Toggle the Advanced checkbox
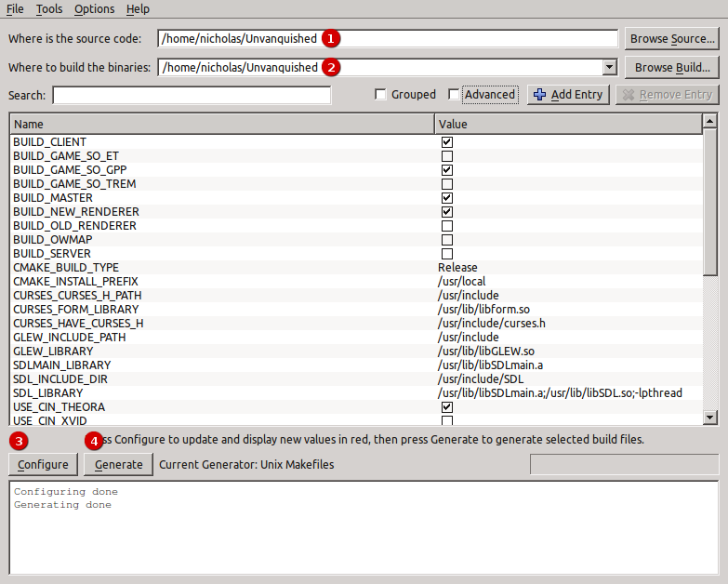Image resolution: width=728 pixels, height=584 pixels. pyautogui.click(x=454, y=95)
